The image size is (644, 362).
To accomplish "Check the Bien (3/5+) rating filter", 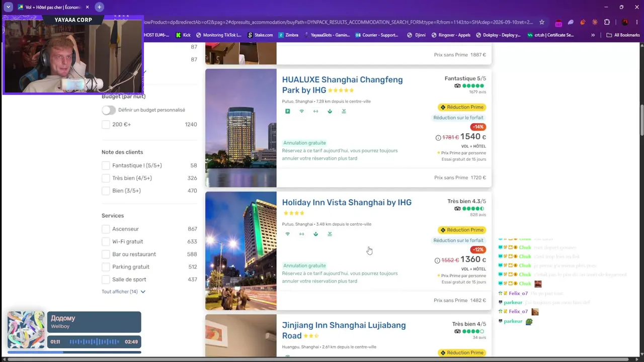I will (106, 191).
